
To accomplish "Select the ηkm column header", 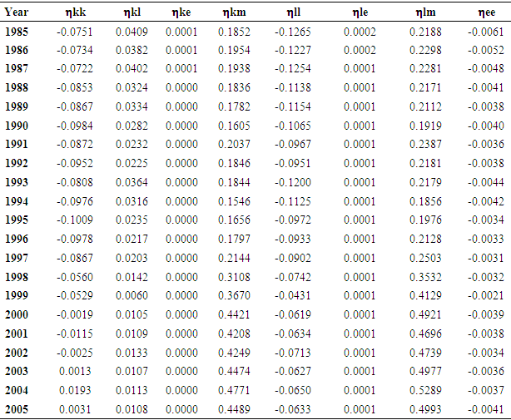I will 233,12.
